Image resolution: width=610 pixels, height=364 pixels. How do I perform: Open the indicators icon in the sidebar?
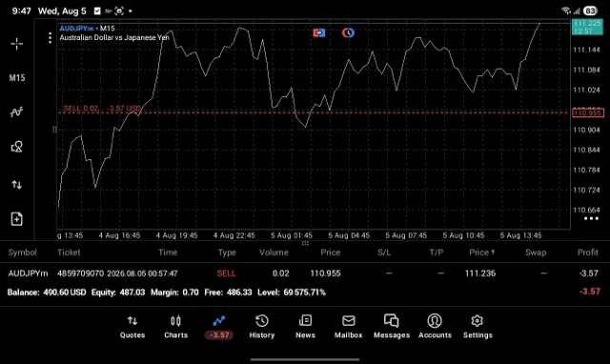(17, 112)
